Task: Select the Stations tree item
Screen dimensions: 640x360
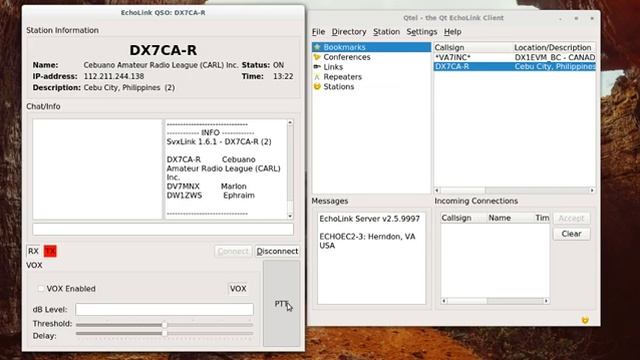Action: pos(338,87)
